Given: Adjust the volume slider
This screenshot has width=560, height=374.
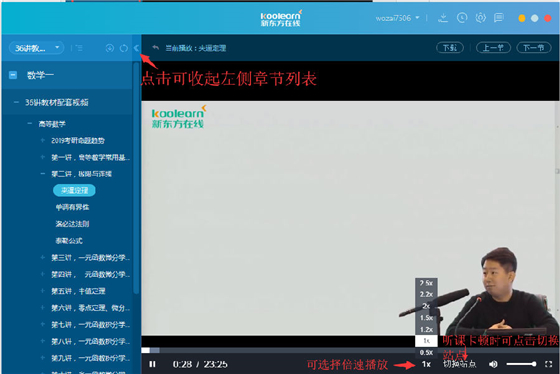Looking at the screenshot, I should pyautogui.click(x=521, y=364).
